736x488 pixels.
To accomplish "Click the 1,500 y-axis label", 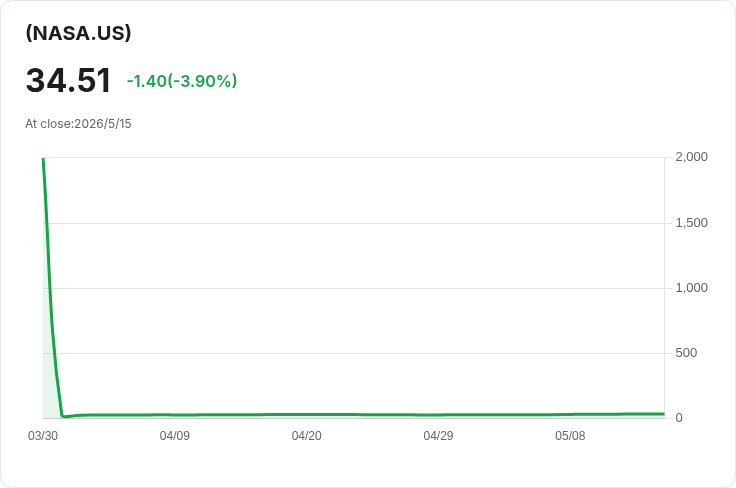I will [691, 222].
